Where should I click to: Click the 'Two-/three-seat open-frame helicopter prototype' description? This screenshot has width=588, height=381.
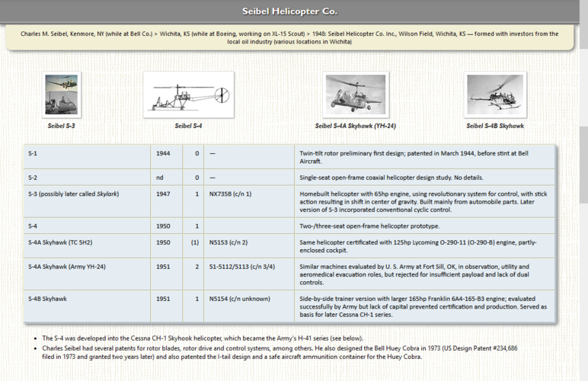coord(424,226)
